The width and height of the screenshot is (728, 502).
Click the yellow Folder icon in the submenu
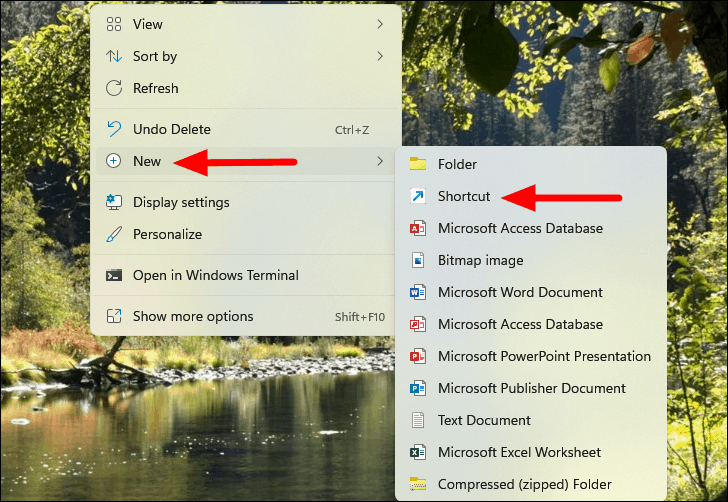418,164
